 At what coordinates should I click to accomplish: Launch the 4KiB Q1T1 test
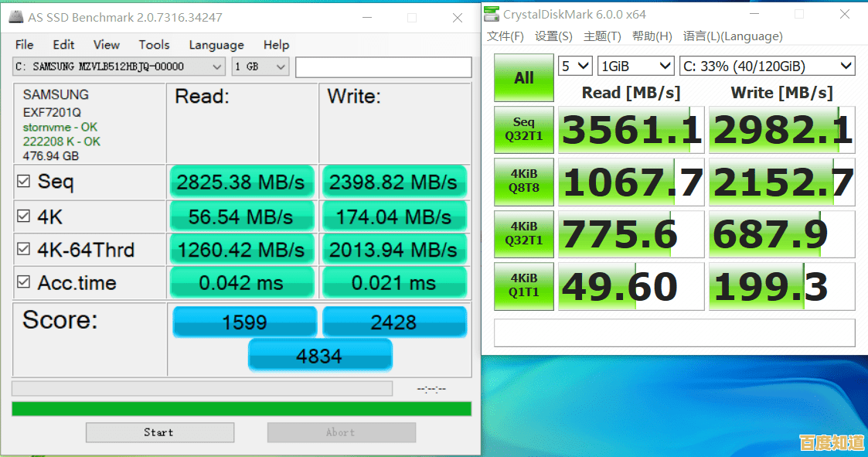tap(524, 286)
